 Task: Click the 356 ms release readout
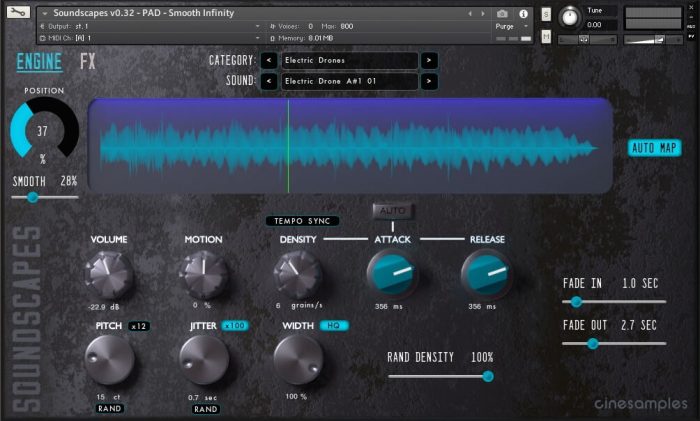(x=482, y=307)
